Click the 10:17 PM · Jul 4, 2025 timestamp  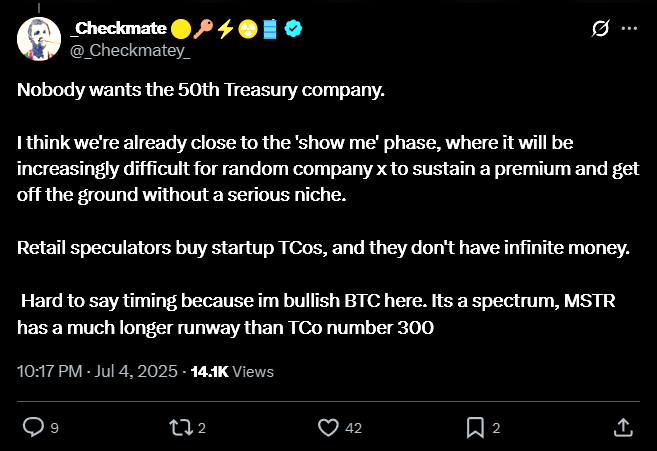click(x=97, y=371)
